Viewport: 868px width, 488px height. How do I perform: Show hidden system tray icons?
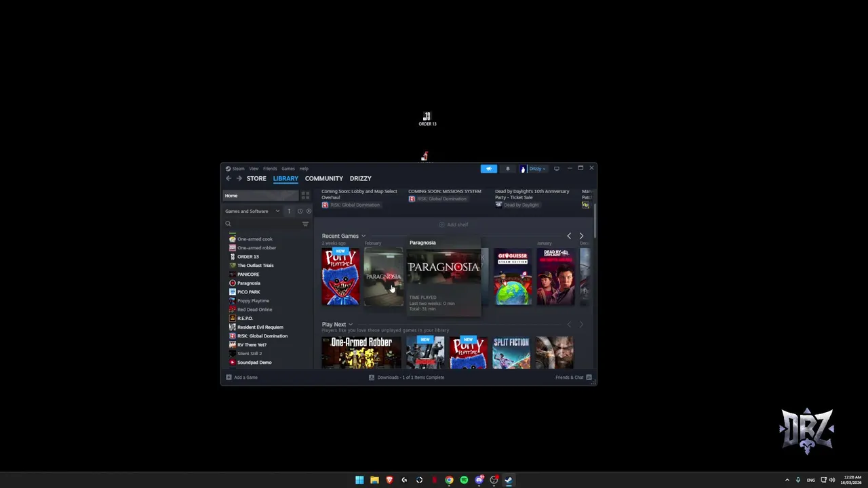(x=787, y=480)
